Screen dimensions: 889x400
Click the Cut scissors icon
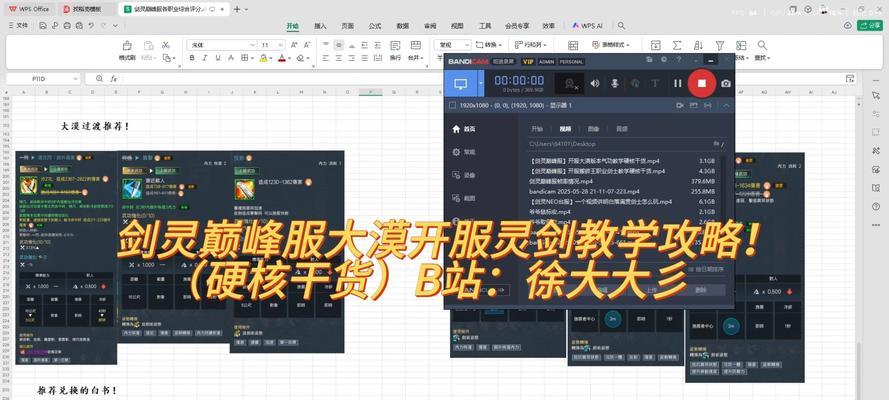click(x=166, y=45)
